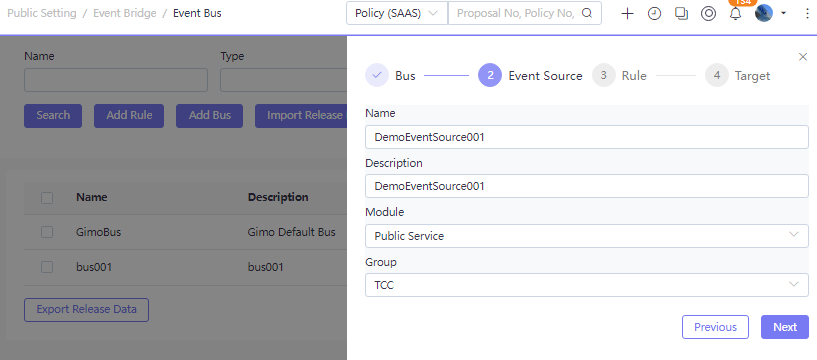Click the Add Bus button
This screenshot has width=817, height=360.
tap(209, 116)
